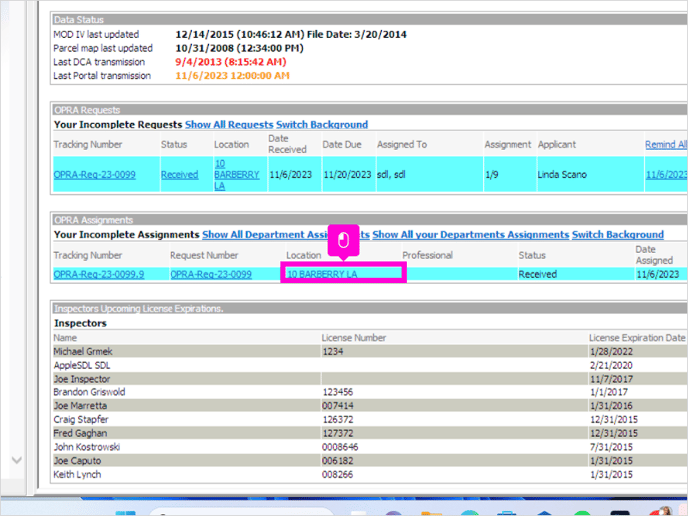This screenshot has width=688, height=516.
Task: Select inspector John Kostrowski
Action: point(86,447)
